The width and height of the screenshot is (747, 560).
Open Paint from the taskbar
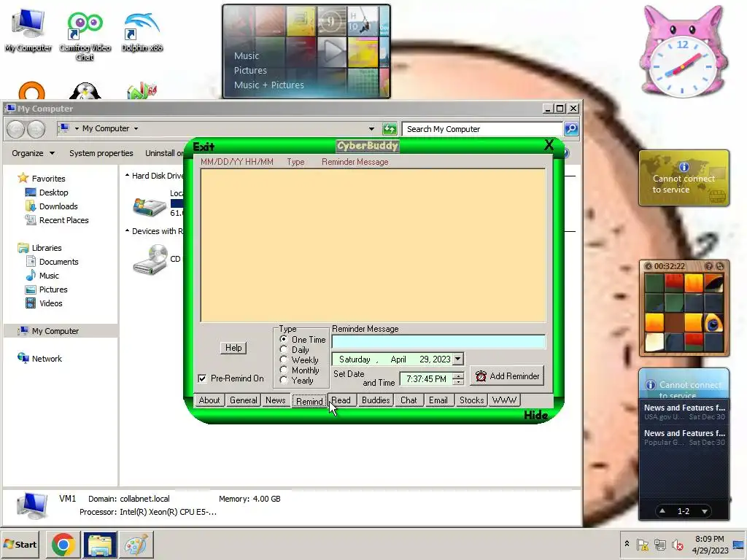click(x=136, y=545)
